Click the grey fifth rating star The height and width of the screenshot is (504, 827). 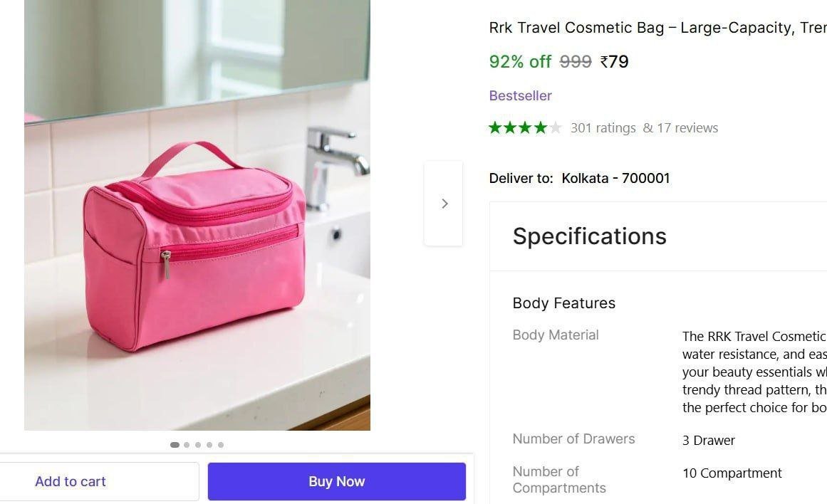click(556, 127)
